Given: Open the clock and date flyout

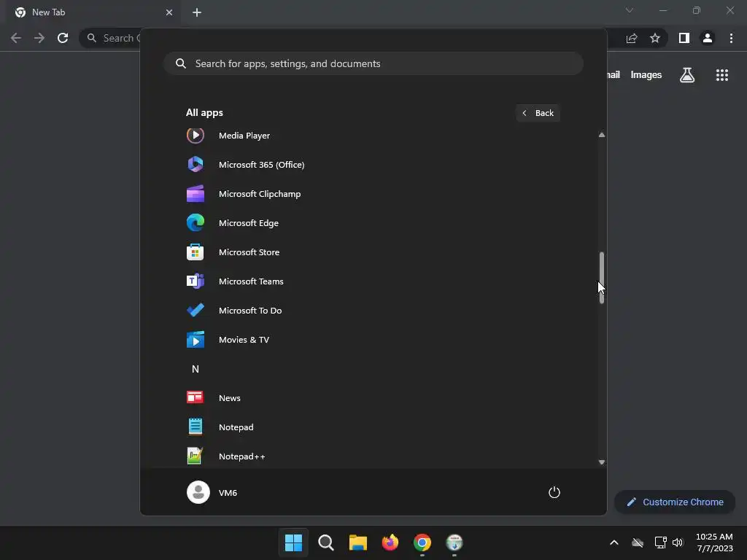Looking at the screenshot, I should click(715, 542).
